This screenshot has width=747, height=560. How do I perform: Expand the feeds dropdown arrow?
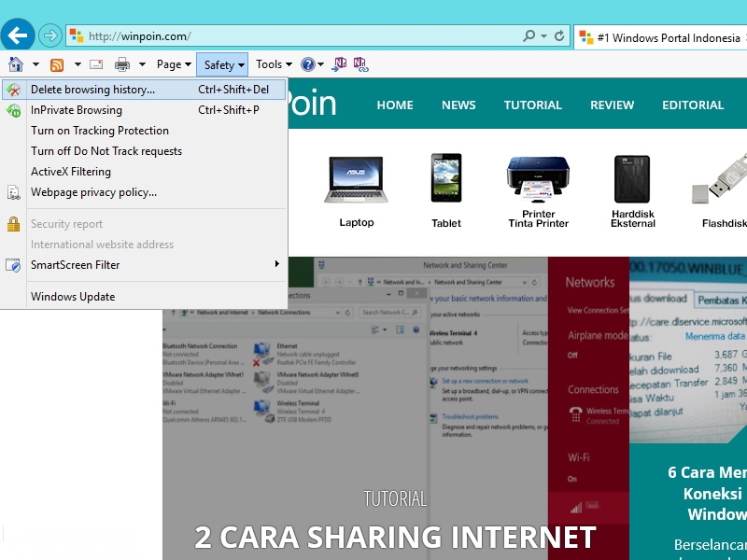click(78, 64)
